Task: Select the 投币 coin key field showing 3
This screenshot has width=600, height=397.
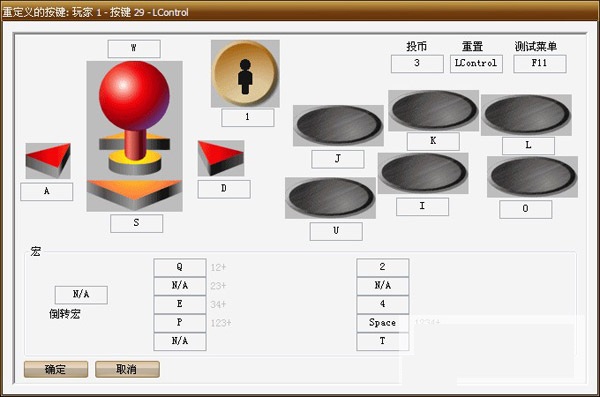Action: coord(417,64)
